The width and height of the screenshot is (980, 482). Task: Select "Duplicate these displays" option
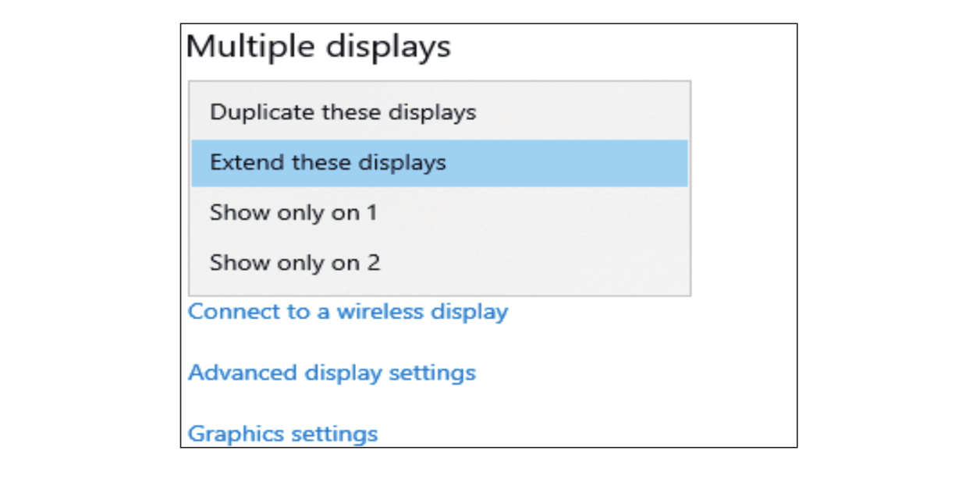343,112
